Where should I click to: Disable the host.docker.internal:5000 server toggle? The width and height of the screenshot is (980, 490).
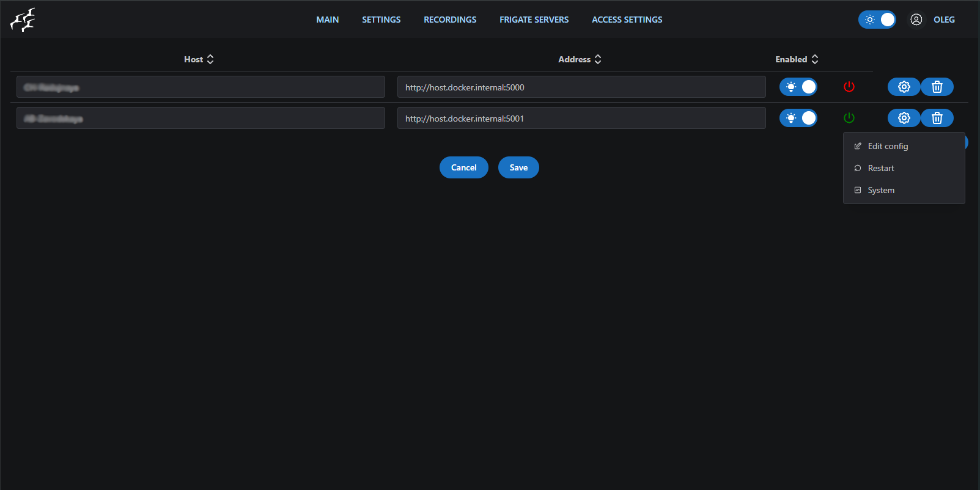tap(798, 87)
